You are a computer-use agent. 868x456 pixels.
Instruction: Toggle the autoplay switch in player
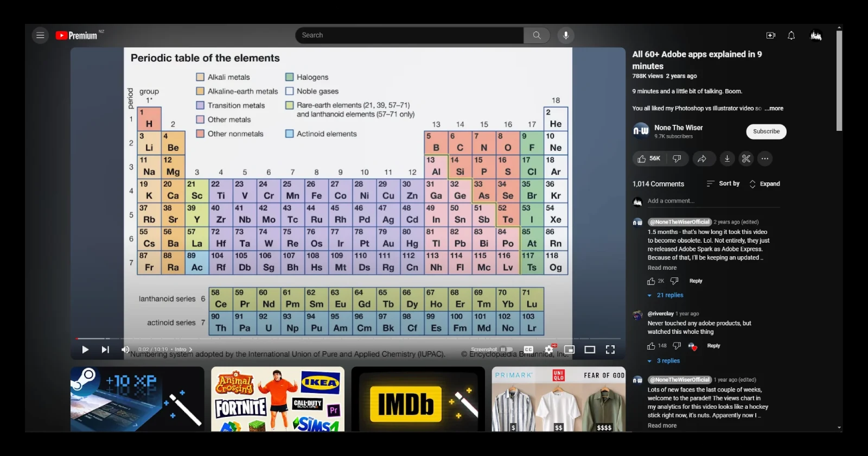pyautogui.click(x=507, y=350)
